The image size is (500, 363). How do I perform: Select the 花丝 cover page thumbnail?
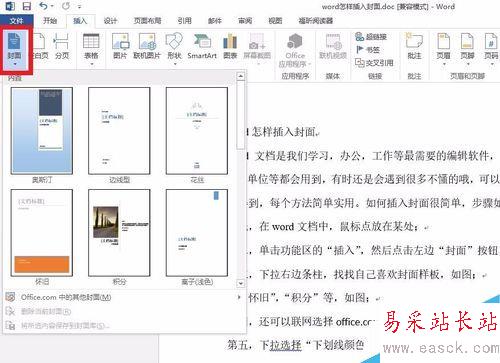coord(197,131)
